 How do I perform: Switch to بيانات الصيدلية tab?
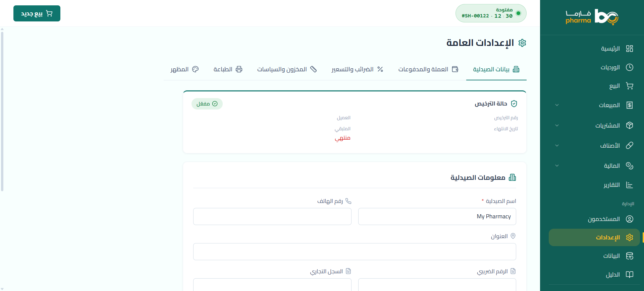pos(496,69)
